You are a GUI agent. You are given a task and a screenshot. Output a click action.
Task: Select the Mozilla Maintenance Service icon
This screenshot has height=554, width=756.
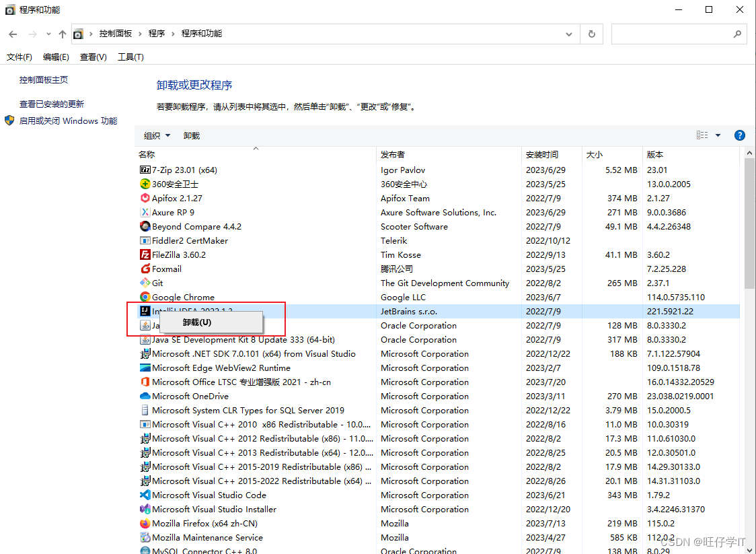pyautogui.click(x=145, y=537)
